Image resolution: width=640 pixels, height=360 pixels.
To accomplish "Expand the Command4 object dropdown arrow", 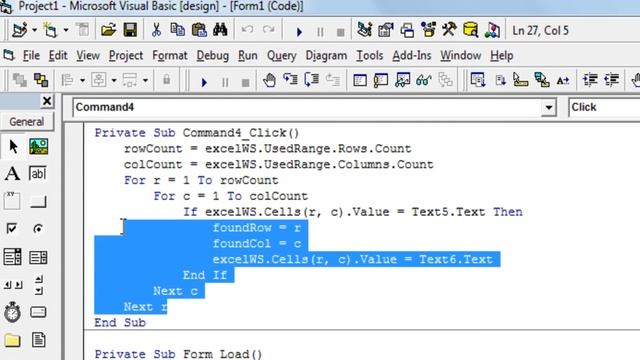I will coord(549,107).
